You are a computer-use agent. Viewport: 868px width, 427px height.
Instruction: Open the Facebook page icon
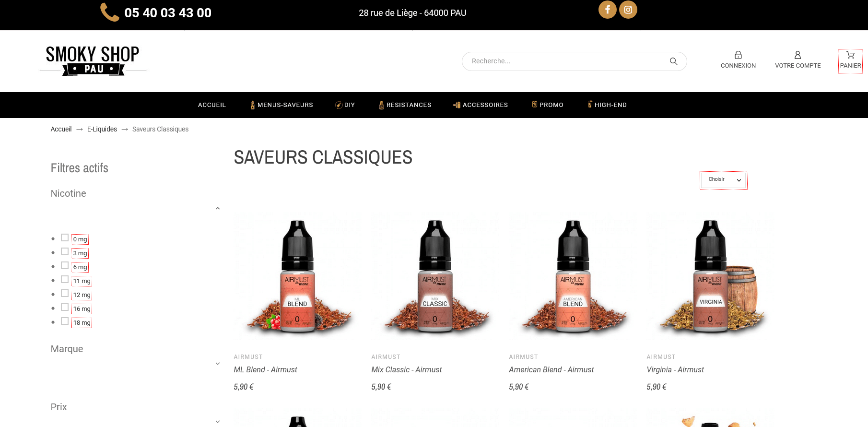(x=607, y=10)
